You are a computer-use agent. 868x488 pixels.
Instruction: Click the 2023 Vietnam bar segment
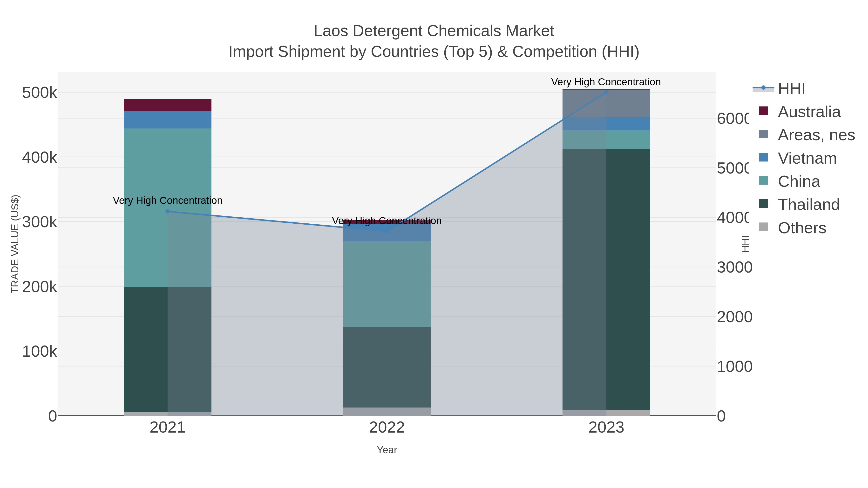[606, 124]
